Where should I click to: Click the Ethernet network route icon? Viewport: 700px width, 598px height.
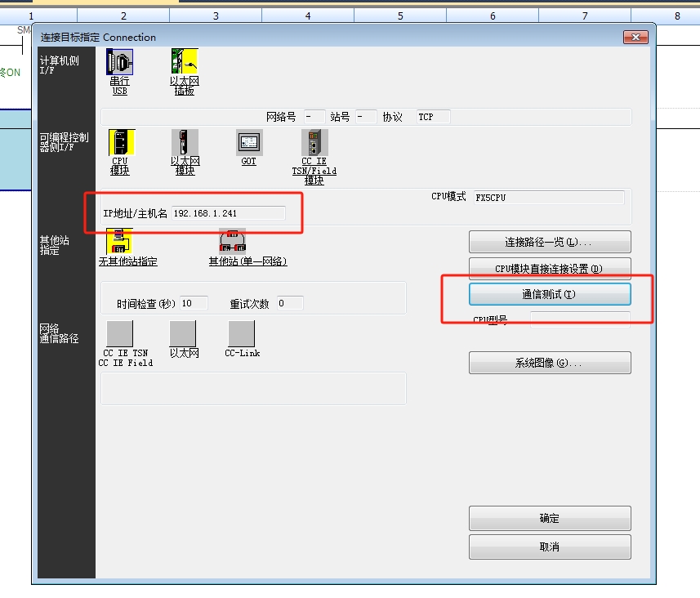coord(183,333)
